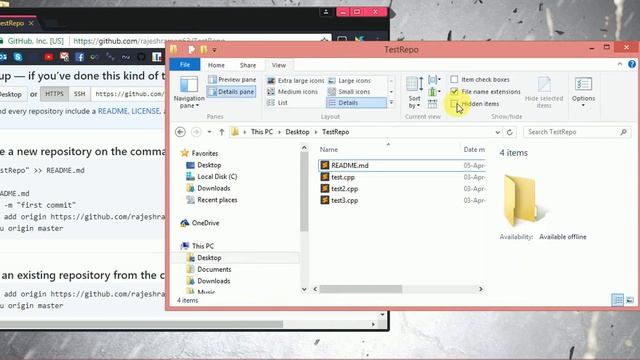Viewport: 640px width, 360px height.
Task: Open YouTube bookmark in browser
Action: (x=49, y=57)
